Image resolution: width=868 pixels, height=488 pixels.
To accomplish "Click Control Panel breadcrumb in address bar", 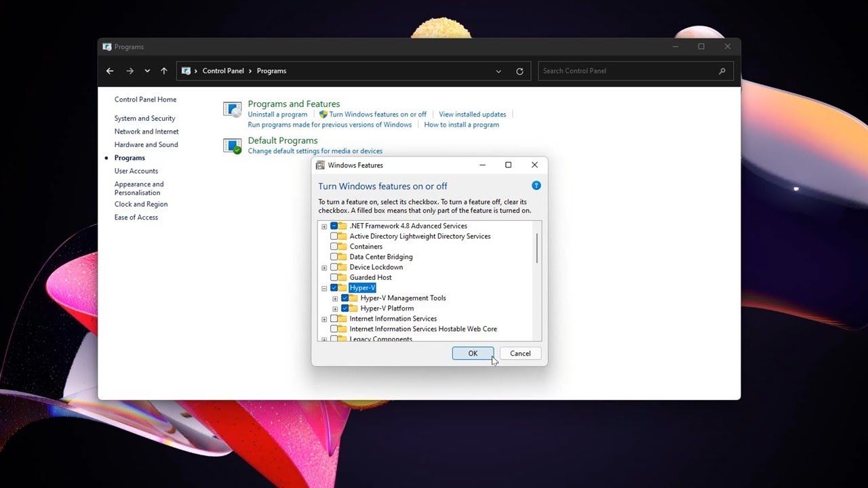I will (223, 71).
